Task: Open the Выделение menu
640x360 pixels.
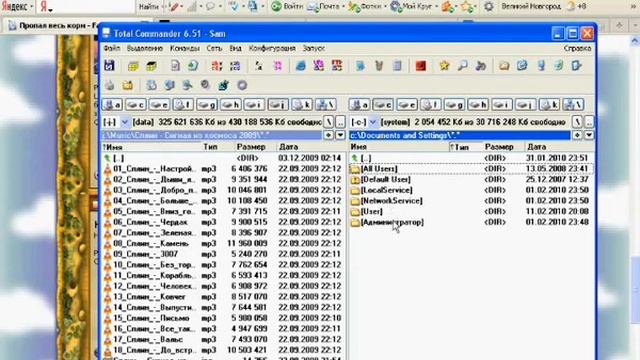Action: coord(144,48)
